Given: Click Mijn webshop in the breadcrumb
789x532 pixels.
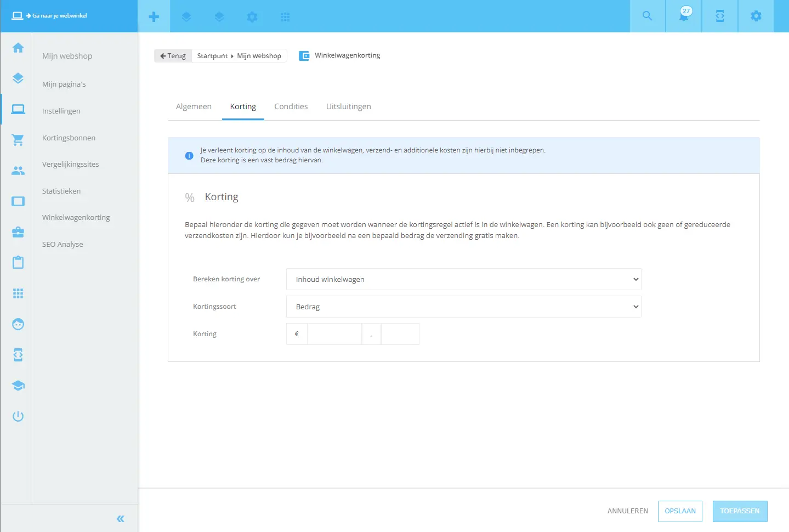Looking at the screenshot, I should (259, 56).
